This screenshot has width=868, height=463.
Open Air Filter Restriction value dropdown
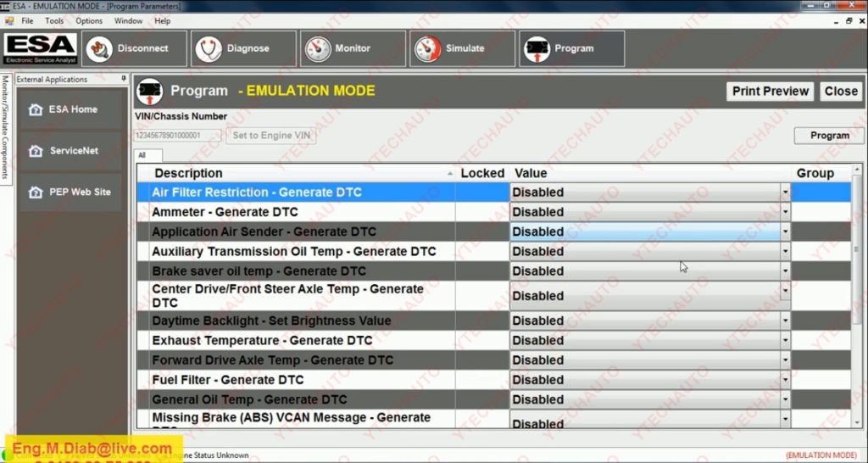pos(785,192)
